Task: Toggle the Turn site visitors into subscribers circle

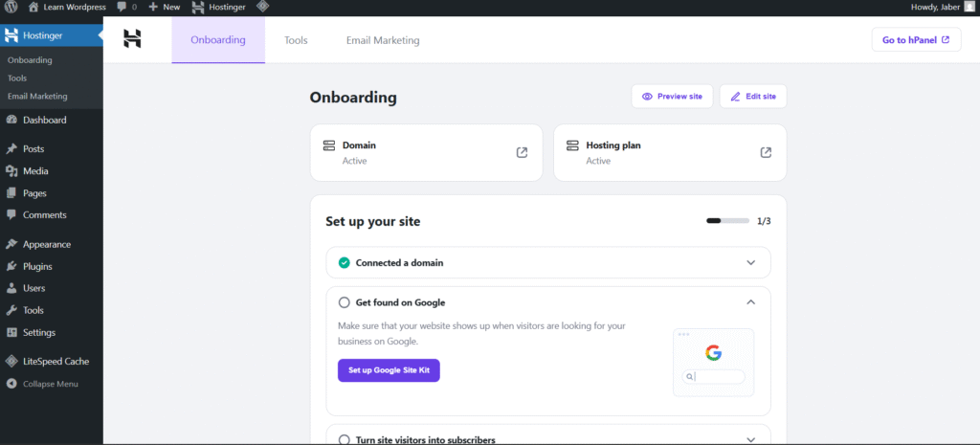Action: pos(344,440)
